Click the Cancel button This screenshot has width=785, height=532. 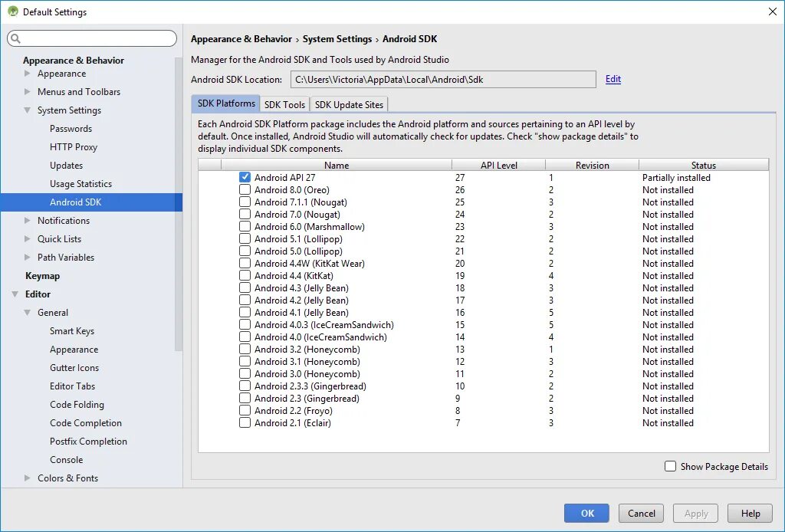642,513
